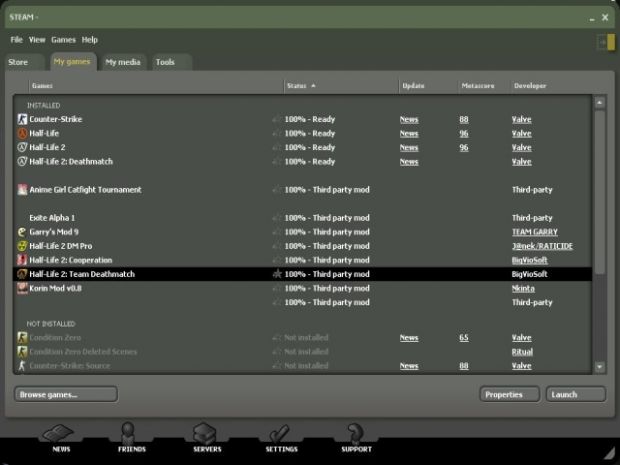Toggle favorite star for Garry's Mod 9
The image size is (620, 465).
277,232
